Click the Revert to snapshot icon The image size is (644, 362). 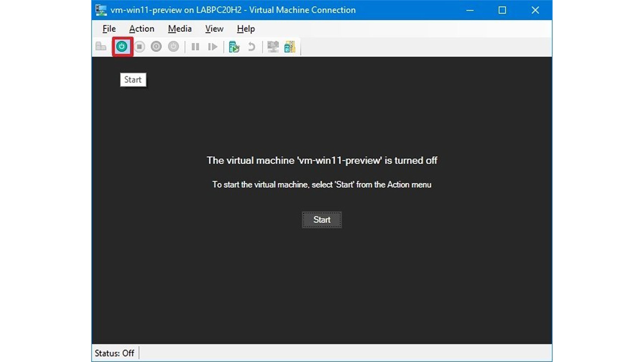[251, 47]
